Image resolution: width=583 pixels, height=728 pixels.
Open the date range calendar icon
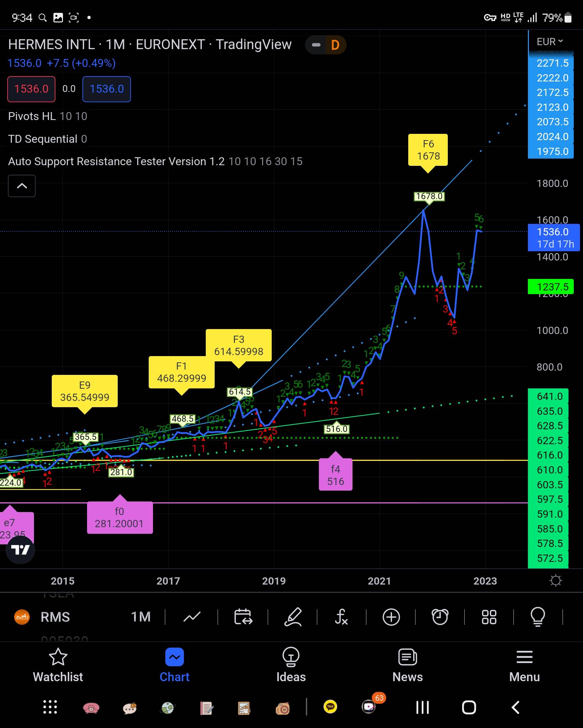tap(243, 617)
